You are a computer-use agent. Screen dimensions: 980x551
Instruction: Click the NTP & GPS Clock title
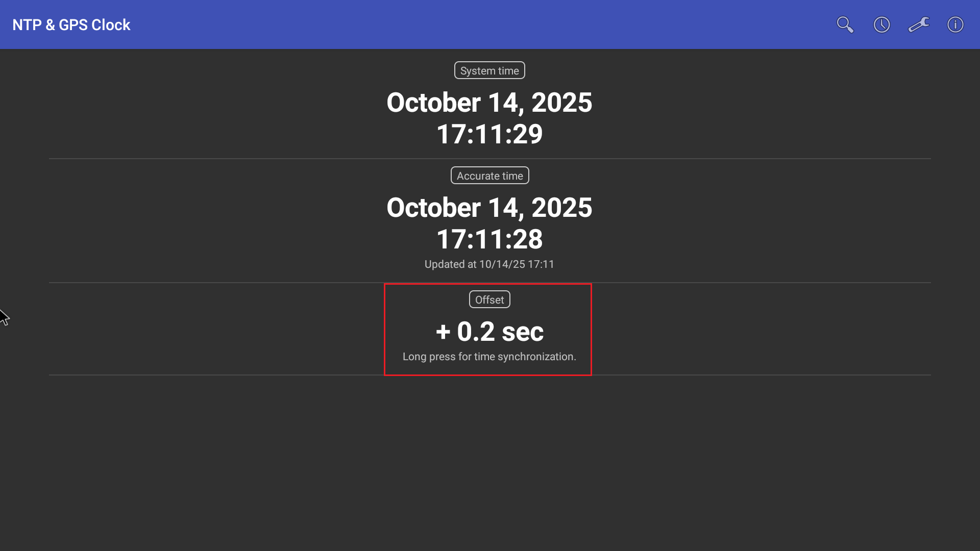[71, 24]
